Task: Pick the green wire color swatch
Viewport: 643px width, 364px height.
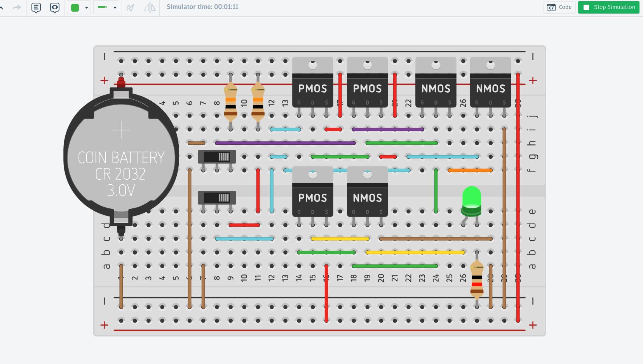Action: click(75, 7)
